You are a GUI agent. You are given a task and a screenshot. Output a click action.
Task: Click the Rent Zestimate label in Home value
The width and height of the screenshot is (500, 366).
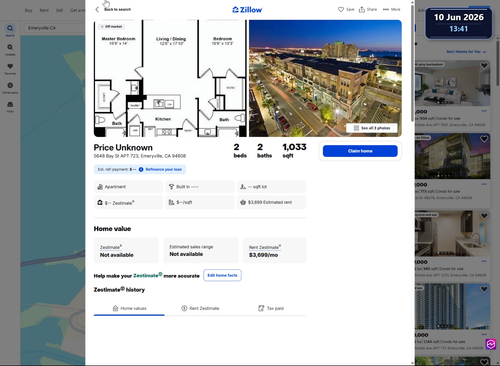point(264,247)
